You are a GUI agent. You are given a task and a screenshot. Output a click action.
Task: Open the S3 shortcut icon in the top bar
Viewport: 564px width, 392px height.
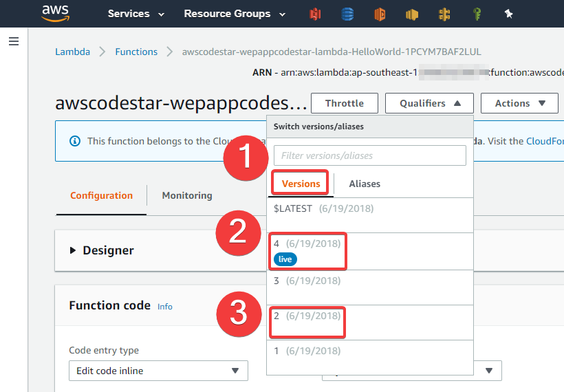[x=315, y=14]
